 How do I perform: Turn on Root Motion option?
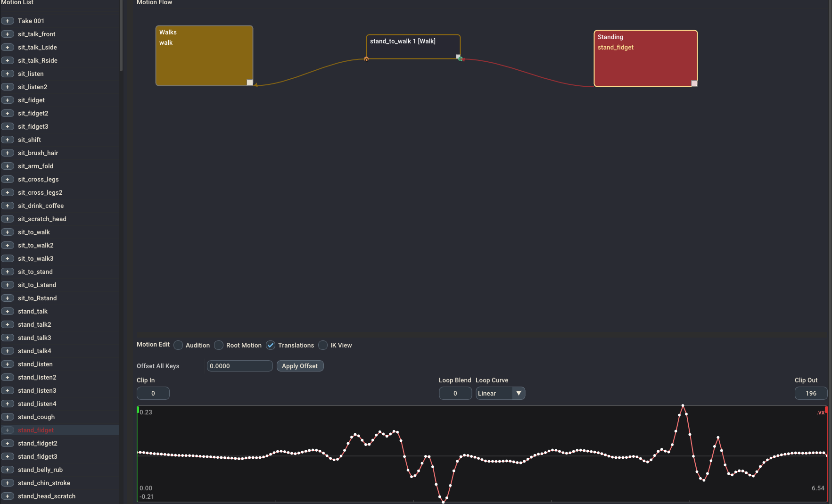[x=219, y=345]
